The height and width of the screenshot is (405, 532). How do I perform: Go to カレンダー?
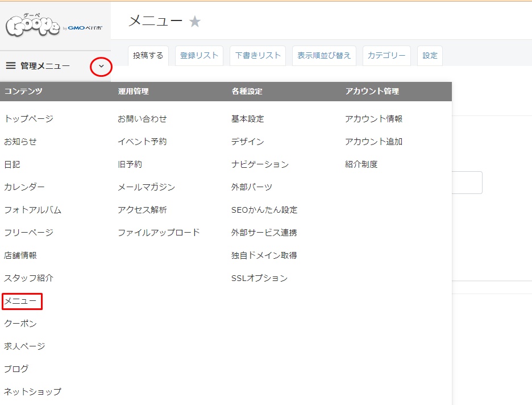pyautogui.click(x=24, y=187)
